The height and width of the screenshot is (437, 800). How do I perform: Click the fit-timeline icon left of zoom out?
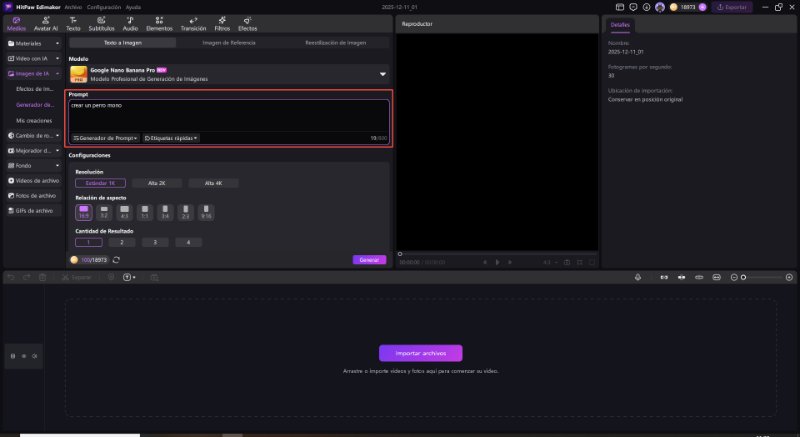point(716,277)
